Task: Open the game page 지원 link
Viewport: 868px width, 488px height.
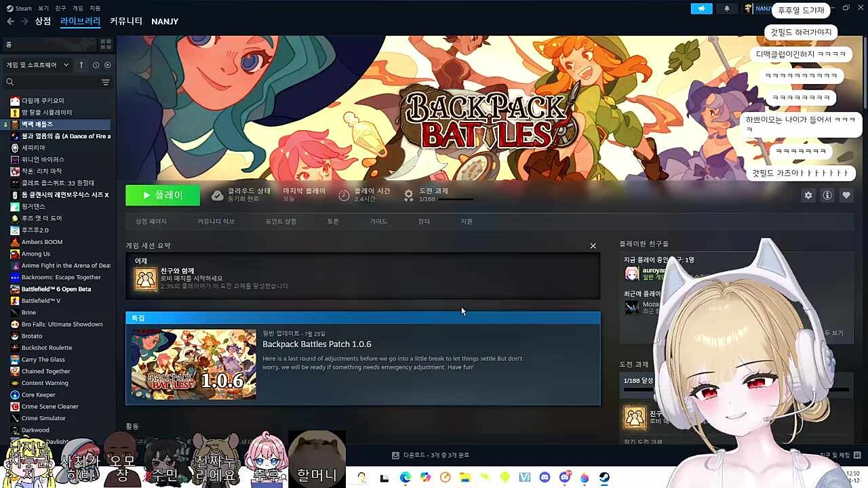Action: pyautogui.click(x=467, y=222)
